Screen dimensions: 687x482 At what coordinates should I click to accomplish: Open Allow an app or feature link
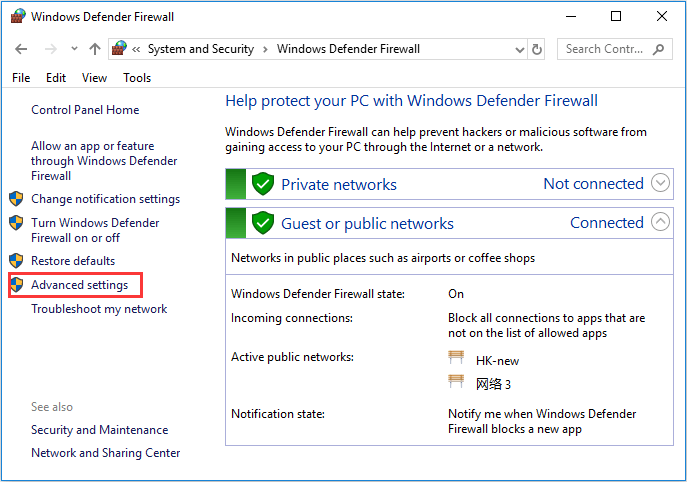(x=104, y=161)
